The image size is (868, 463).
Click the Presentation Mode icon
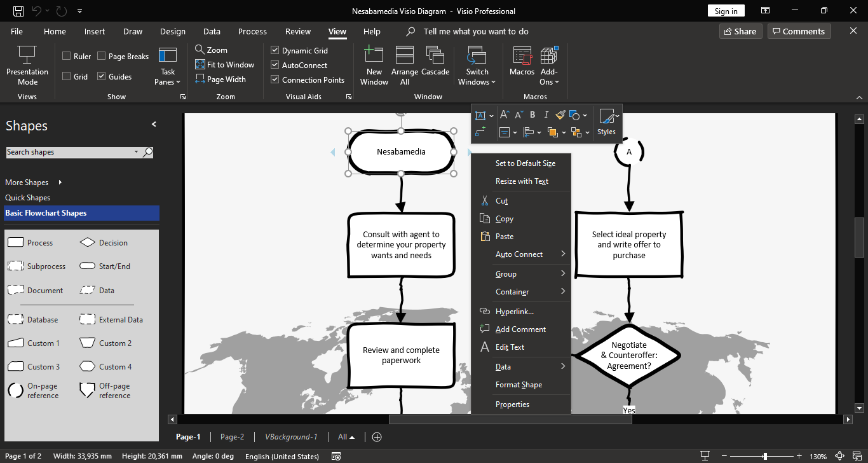tap(27, 55)
